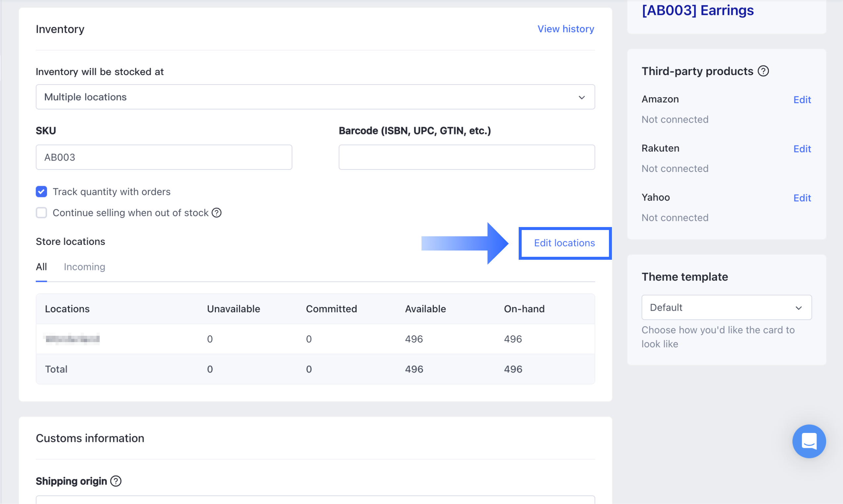Open the Theme template dropdown
843x504 pixels.
[726, 307]
